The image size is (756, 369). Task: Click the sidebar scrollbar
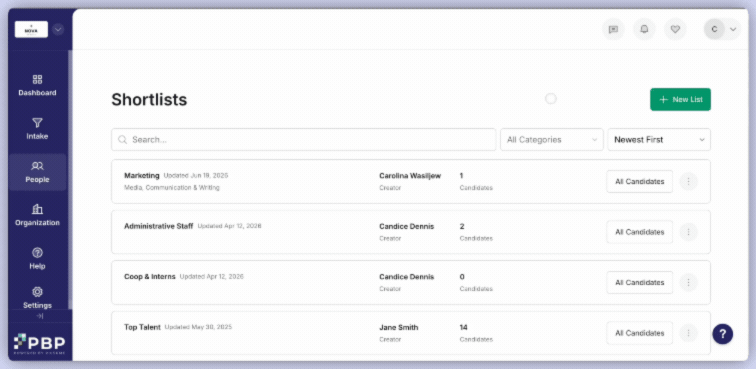coord(70,178)
